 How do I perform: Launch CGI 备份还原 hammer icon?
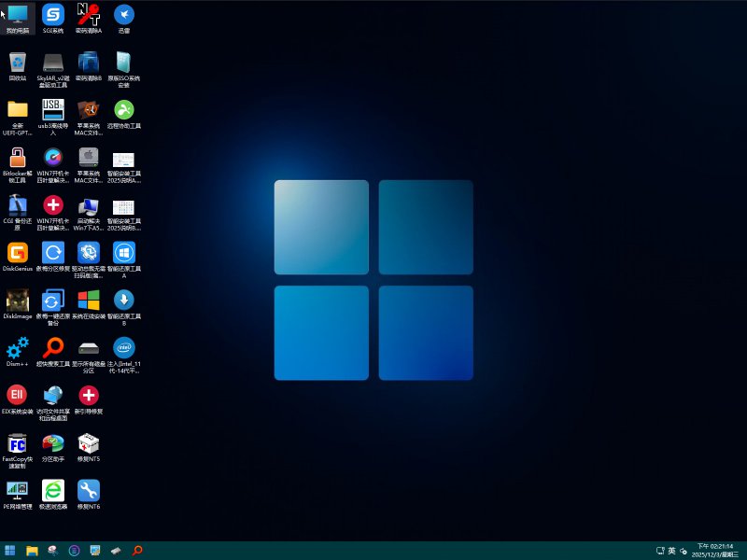pyautogui.click(x=18, y=213)
